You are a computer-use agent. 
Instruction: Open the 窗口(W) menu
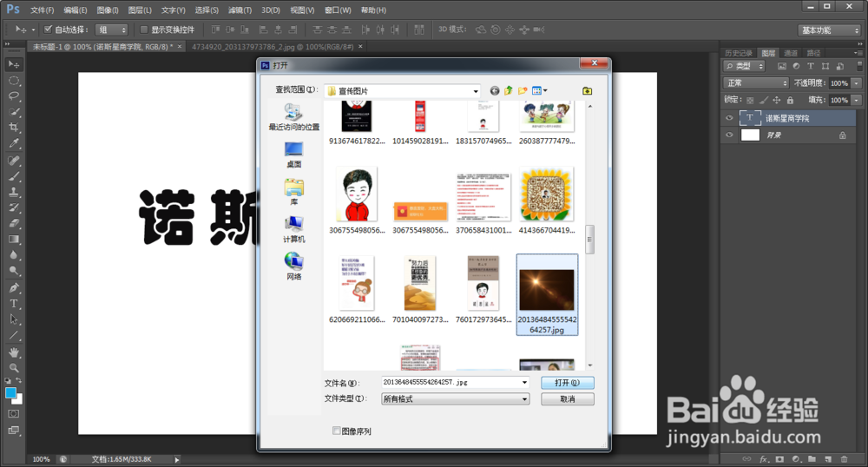pos(338,10)
